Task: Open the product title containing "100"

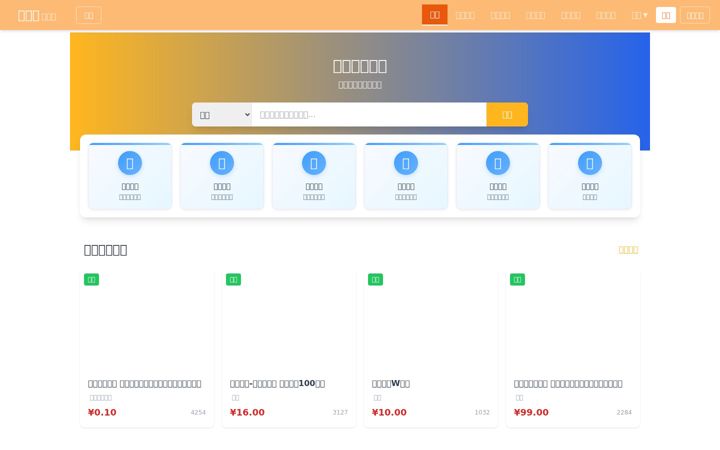Action: (x=277, y=383)
